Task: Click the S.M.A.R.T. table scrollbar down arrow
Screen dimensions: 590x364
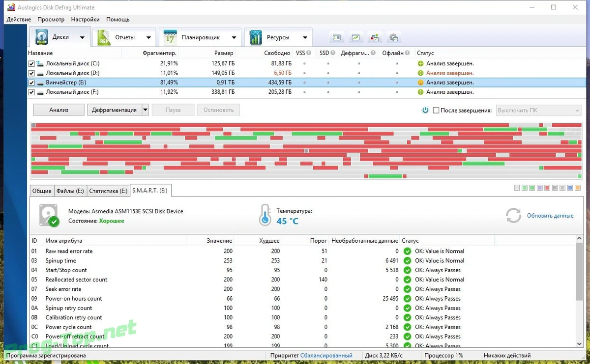Action: click(580, 343)
